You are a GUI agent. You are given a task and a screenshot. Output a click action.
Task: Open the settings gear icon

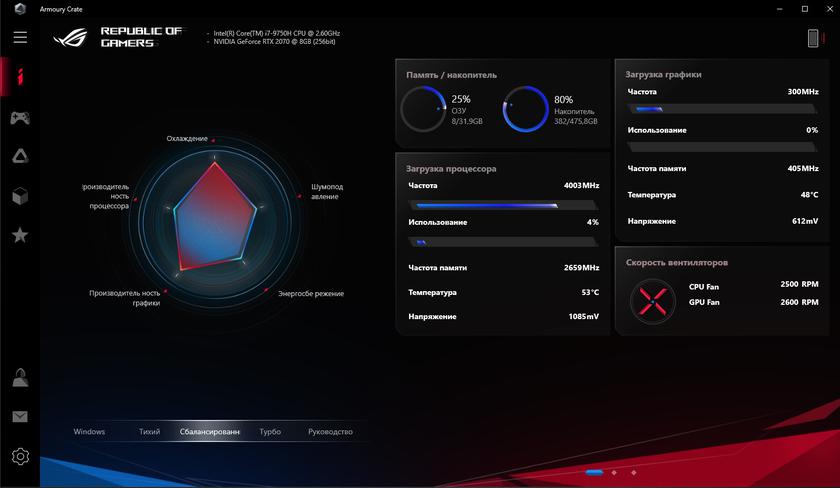point(20,456)
